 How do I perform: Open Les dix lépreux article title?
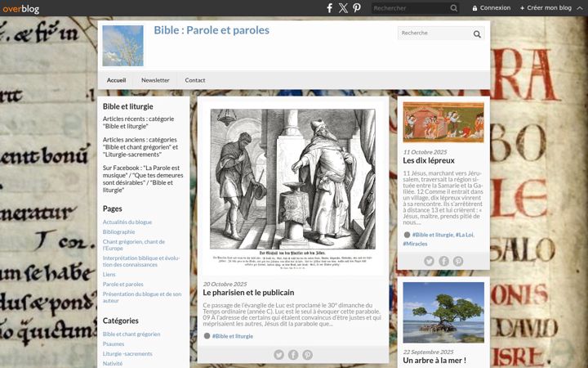point(429,160)
